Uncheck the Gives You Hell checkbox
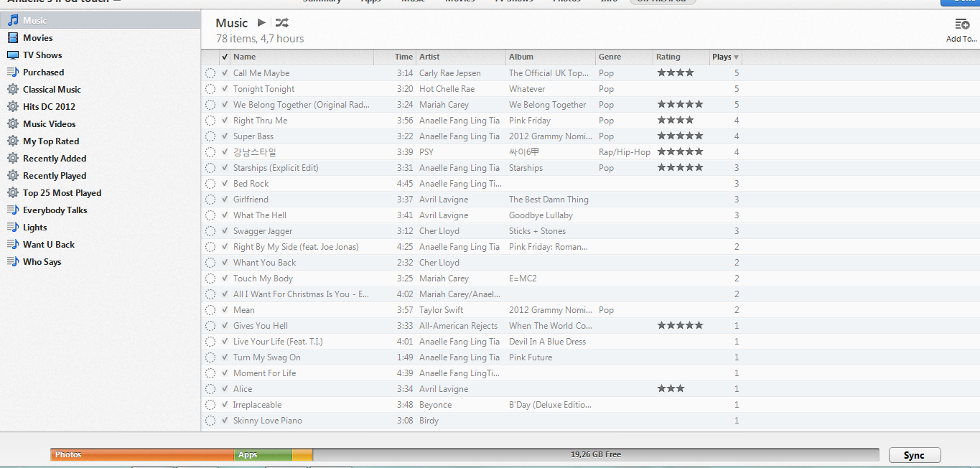The image size is (980, 468). pos(225,326)
